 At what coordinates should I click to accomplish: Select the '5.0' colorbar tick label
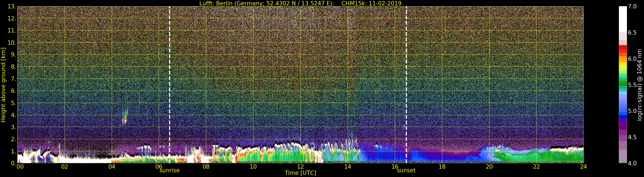point(632,111)
